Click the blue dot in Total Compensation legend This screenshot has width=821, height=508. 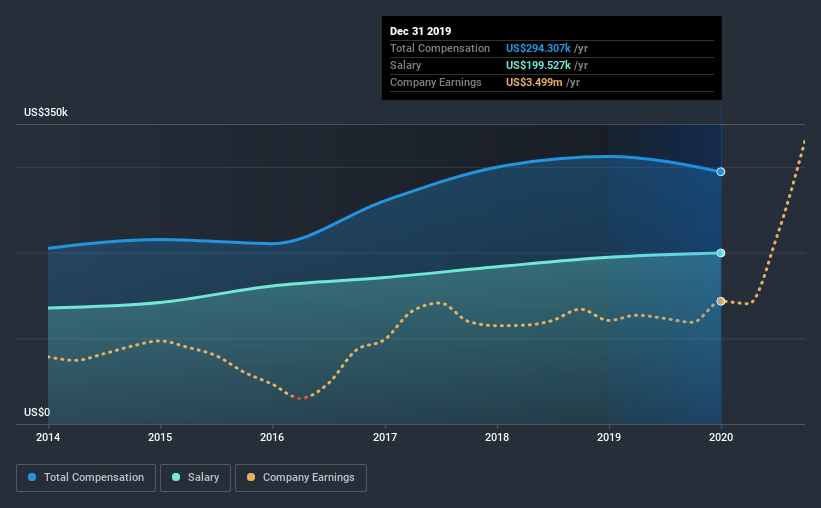click(32, 477)
